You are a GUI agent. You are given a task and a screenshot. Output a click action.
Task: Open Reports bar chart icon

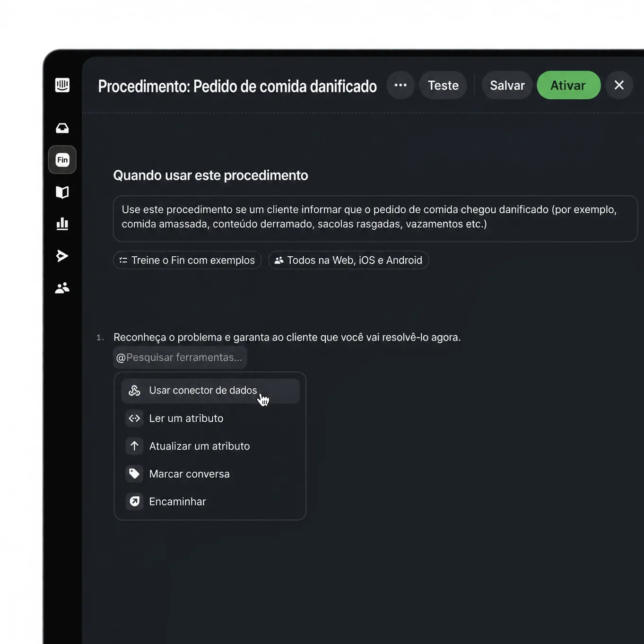[x=62, y=224]
